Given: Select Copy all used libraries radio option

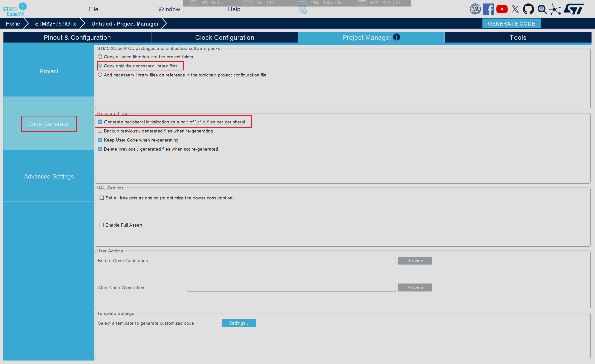Looking at the screenshot, I should click(x=100, y=57).
